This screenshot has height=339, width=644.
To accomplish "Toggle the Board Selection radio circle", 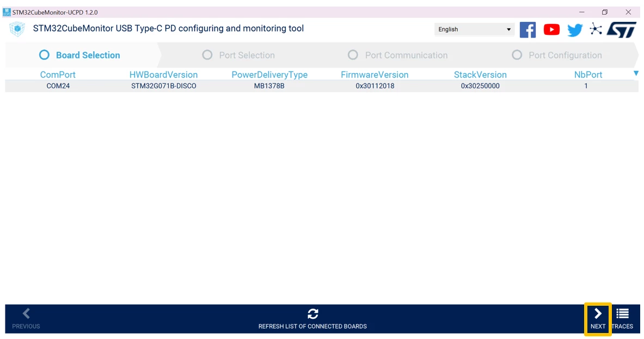I will pos(44,55).
